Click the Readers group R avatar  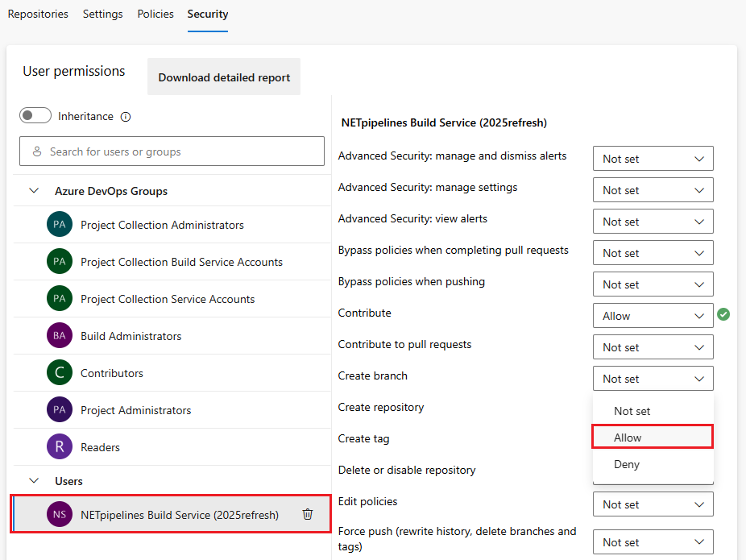click(x=60, y=447)
